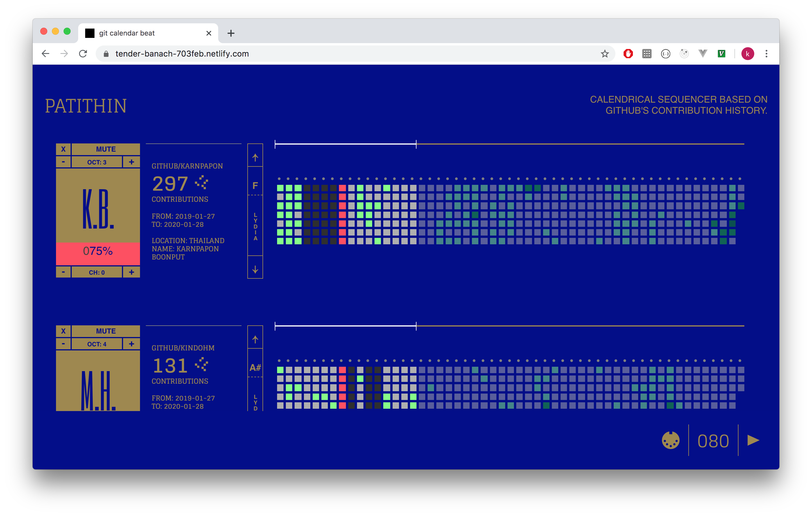View site lock information icon
812x516 pixels.
(x=106, y=54)
